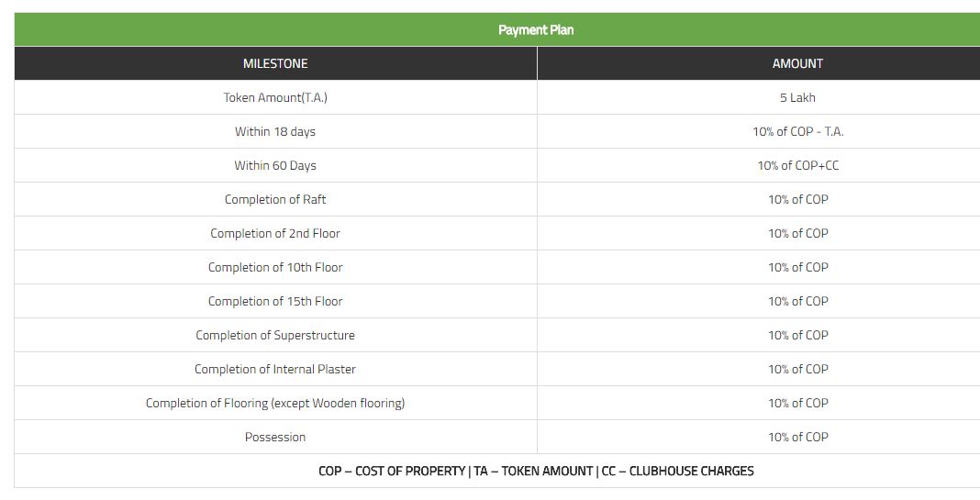Select Completion of 10th Floor milestone

275,267
